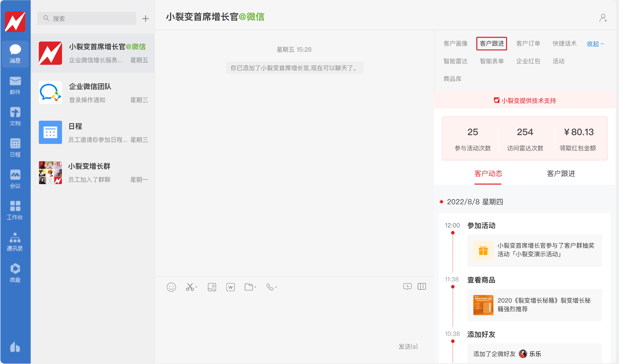
Task: Switch to the 客户订单 tab
Action: [528, 44]
